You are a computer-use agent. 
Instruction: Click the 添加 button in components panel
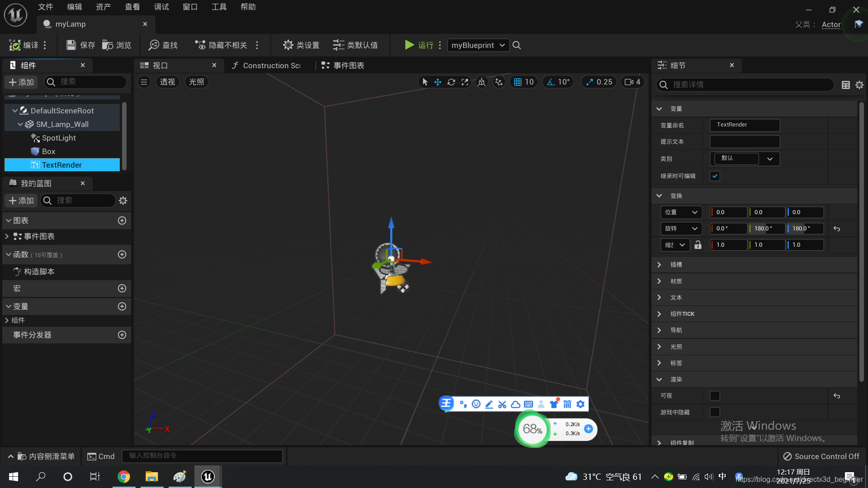point(21,82)
